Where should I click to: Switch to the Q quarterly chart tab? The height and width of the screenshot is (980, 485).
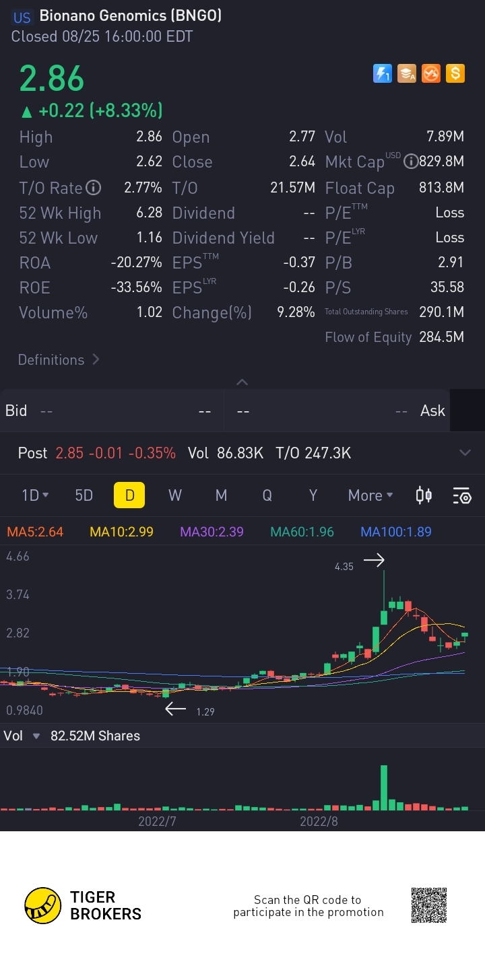[x=267, y=495]
